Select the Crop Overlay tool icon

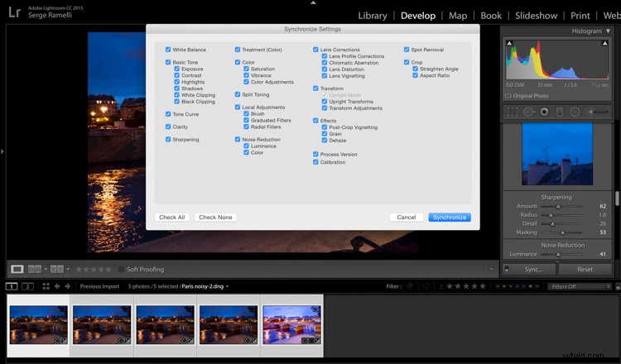513,112
